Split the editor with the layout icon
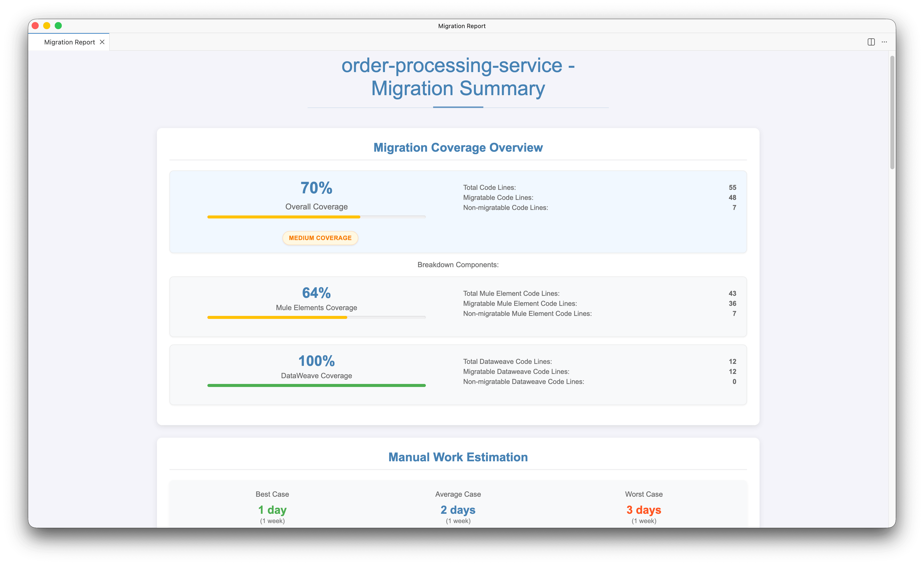This screenshot has width=924, height=565. pos(871,42)
